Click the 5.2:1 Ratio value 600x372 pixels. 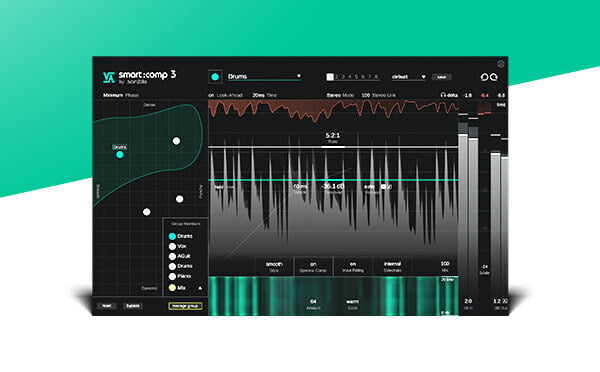click(x=333, y=135)
